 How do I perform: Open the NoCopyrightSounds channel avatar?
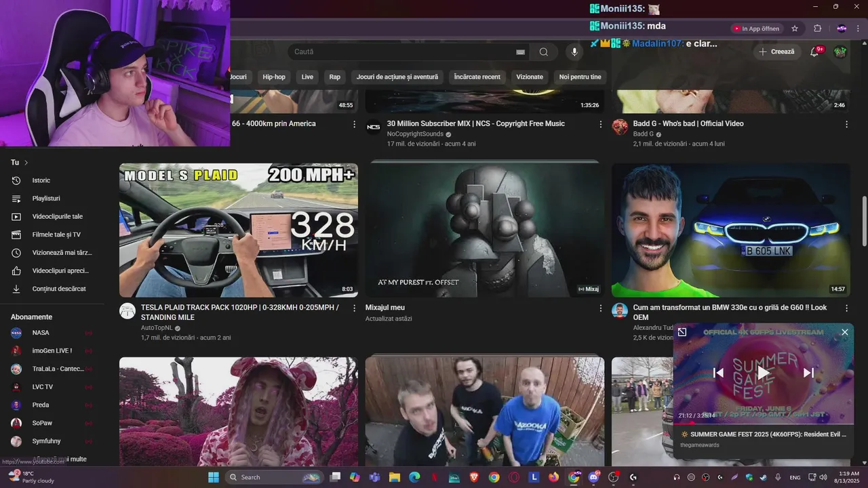coord(374,127)
